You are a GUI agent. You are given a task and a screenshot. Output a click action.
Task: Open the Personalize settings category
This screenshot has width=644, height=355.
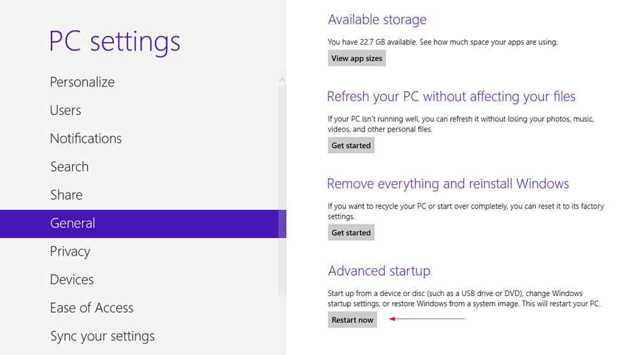(x=82, y=82)
